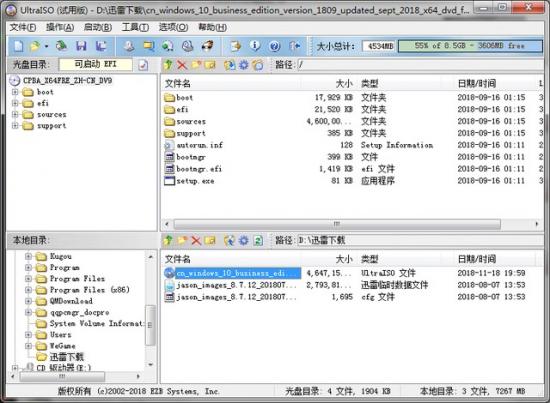Click the green Up arrow in image toolbar

pyautogui.click(x=168, y=65)
